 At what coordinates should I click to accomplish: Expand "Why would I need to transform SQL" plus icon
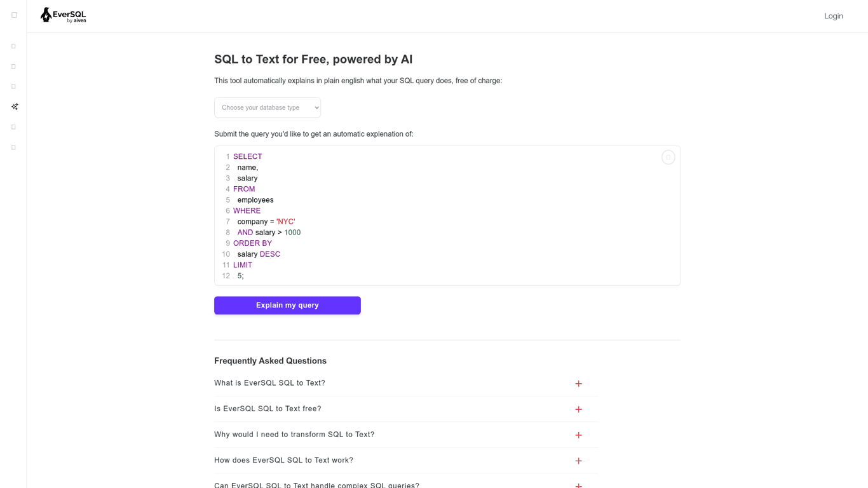(578, 435)
